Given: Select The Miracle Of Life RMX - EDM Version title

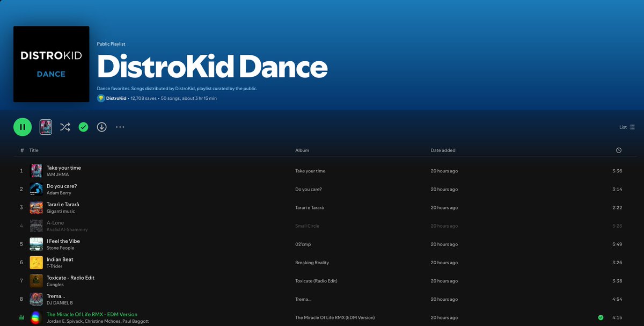Looking at the screenshot, I should 92,314.
